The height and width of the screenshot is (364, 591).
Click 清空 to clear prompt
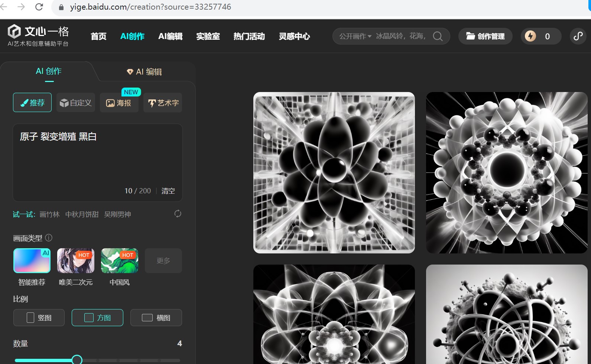click(x=168, y=191)
